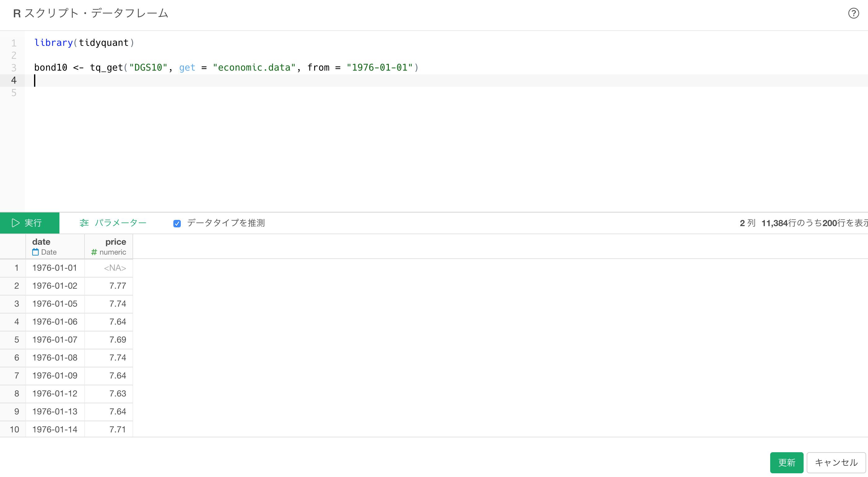868x477 pixels.
Task: Select date cell 1976-01-02
Action: pyautogui.click(x=55, y=286)
